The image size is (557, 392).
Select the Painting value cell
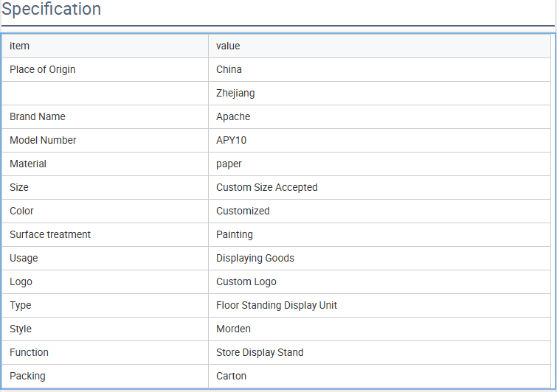(x=235, y=234)
